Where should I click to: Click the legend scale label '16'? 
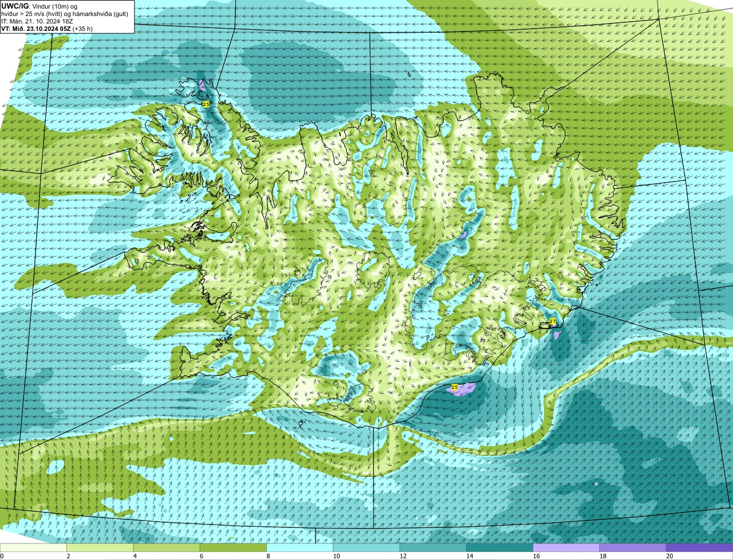point(536,556)
